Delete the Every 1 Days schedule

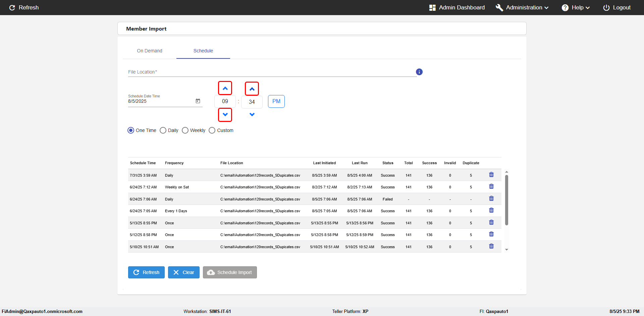pos(491,211)
